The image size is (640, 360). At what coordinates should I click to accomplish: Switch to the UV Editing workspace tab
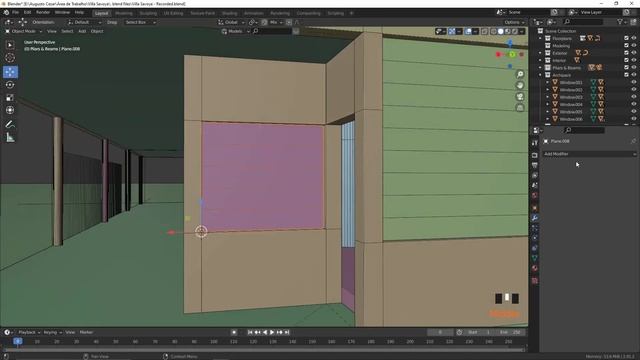(x=173, y=13)
